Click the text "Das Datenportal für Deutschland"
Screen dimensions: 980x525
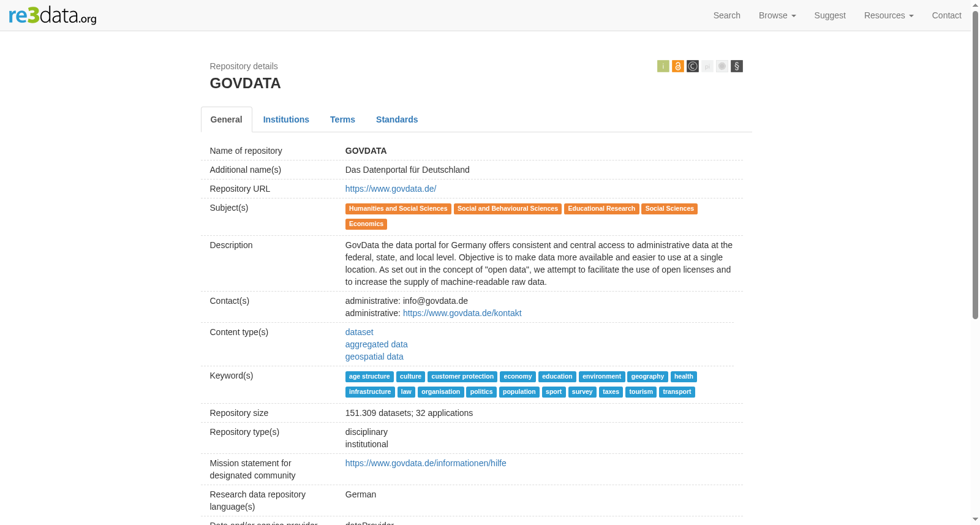(407, 170)
